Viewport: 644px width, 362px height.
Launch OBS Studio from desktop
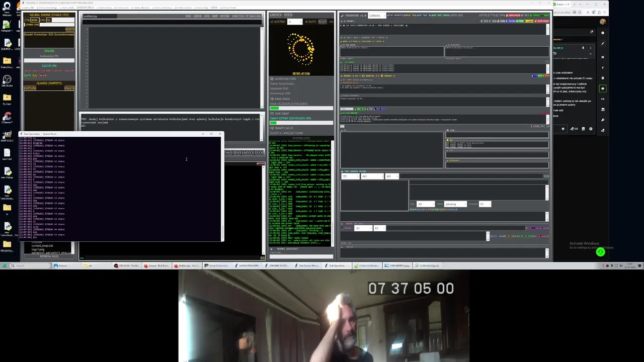point(7,80)
